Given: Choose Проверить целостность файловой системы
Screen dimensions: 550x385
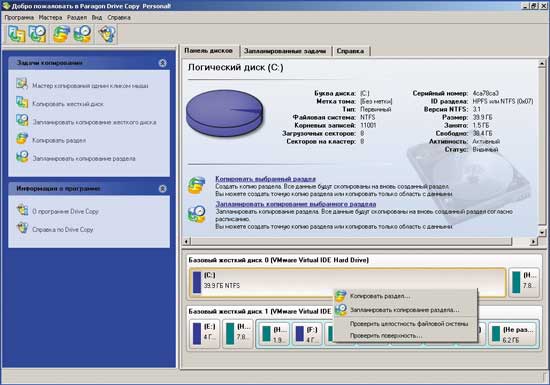Looking at the screenshot, I should pyautogui.click(x=405, y=324).
